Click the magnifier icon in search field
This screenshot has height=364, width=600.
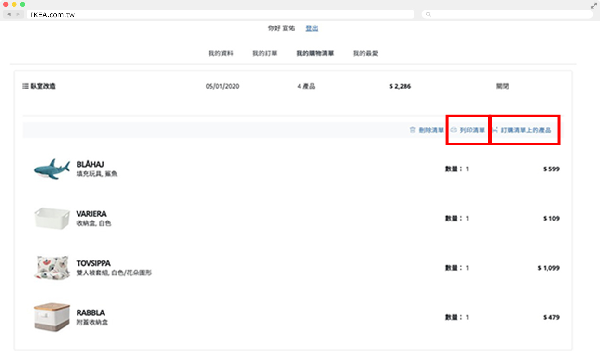pos(428,14)
